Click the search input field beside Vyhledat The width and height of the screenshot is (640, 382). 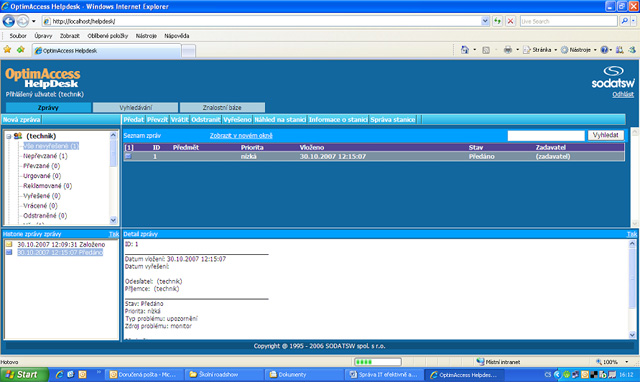pyautogui.click(x=546, y=135)
